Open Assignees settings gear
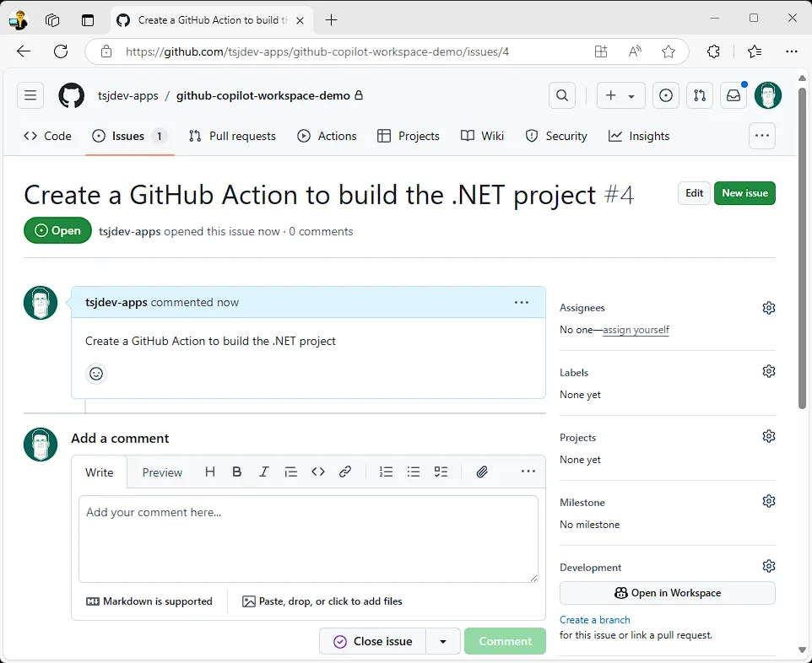This screenshot has width=812, height=663. (x=768, y=308)
